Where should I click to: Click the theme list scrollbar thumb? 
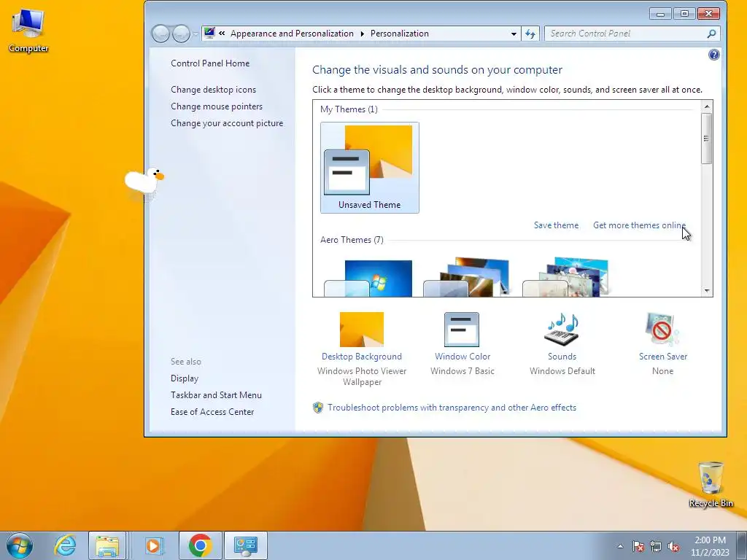[706, 139]
